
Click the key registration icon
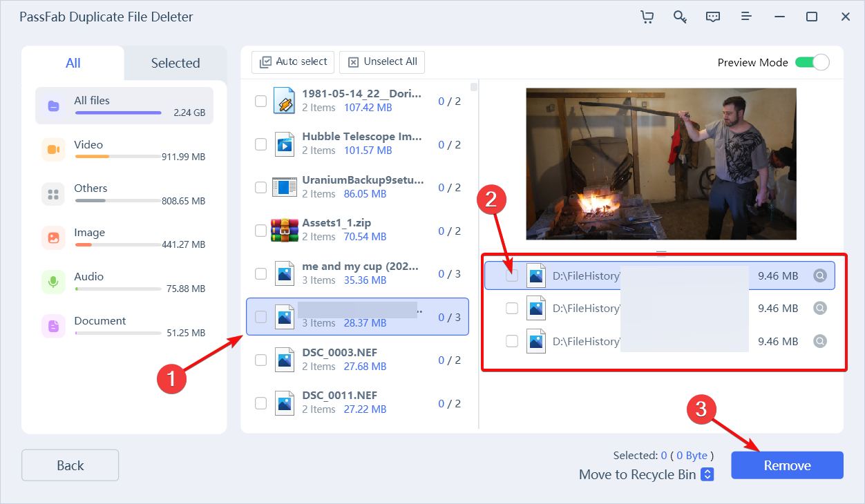[680, 17]
